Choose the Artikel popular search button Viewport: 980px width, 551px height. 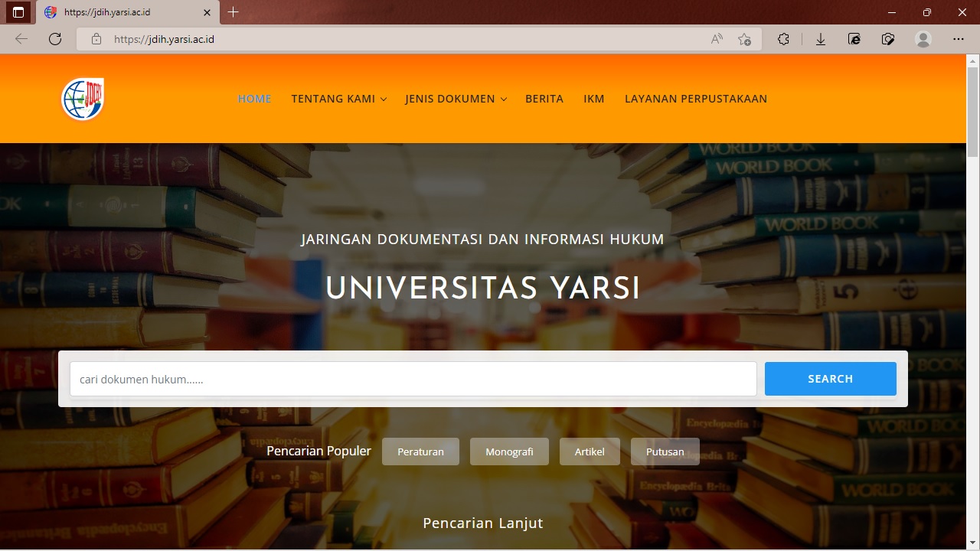click(x=590, y=452)
